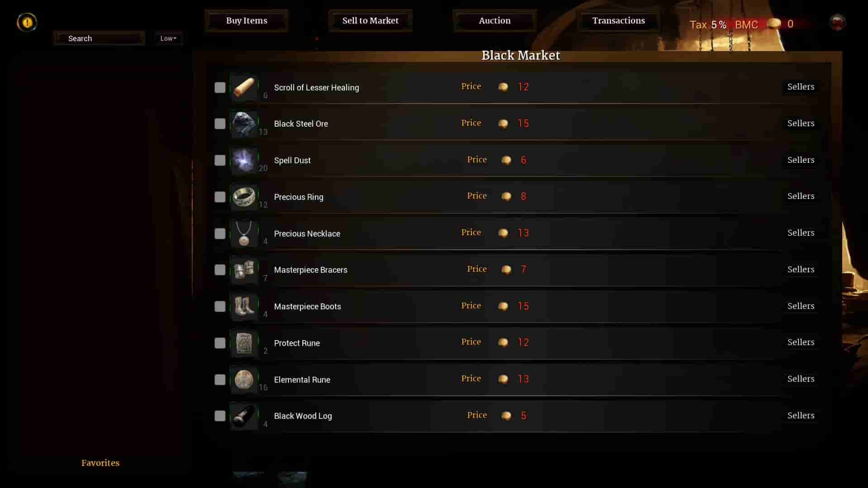This screenshot has height=488, width=868.
Task: Click the Scroll of Lesser Healing item icon
Action: click(244, 87)
